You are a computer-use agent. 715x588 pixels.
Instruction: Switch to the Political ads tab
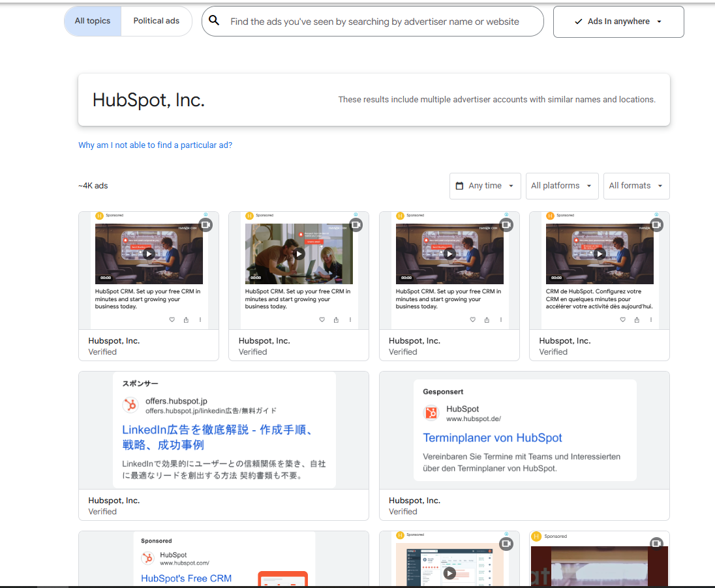pyautogui.click(x=157, y=20)
